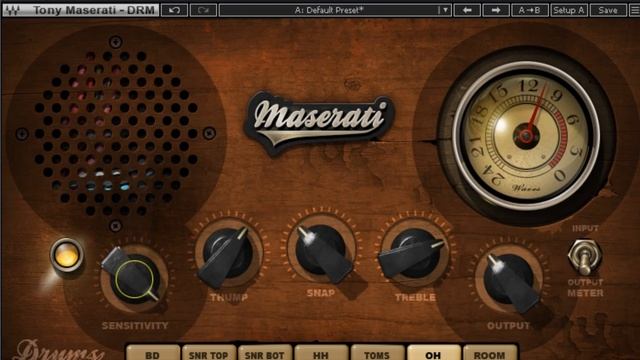Click the VU meter dial
Image resolution: width=640 pixels, height=360 pixels.
pyautogui.click(x=526, y=135)
